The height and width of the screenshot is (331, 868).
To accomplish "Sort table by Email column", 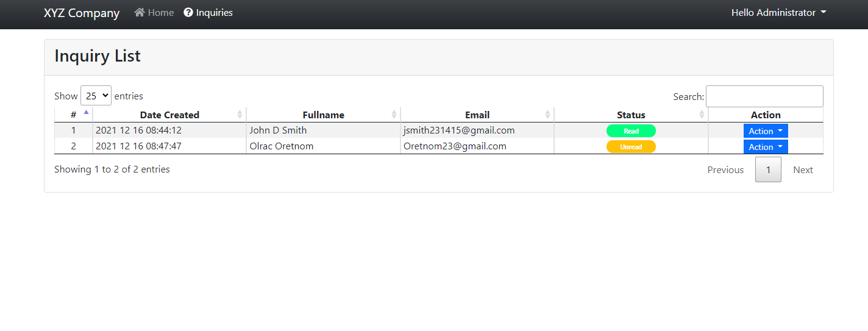I will click(x=477, y=115).
